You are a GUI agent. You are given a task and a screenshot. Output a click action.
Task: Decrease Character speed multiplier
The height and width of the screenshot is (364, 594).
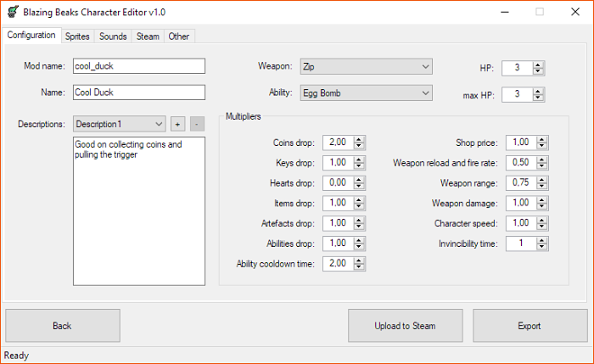click(542, 227)
